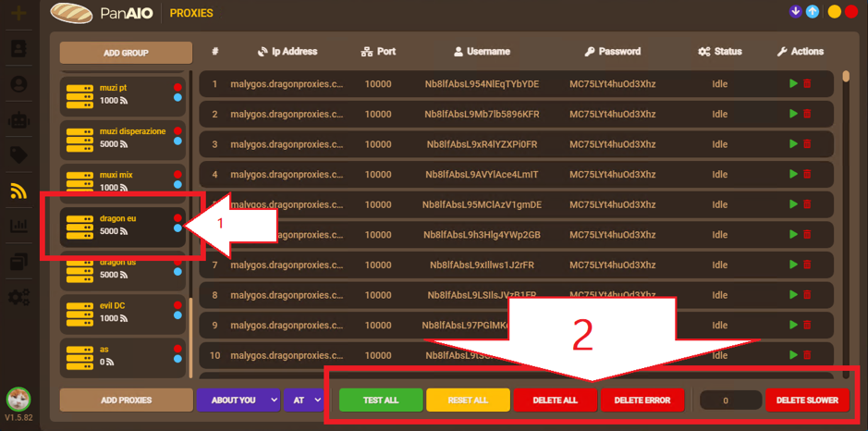Viewport: 868px width, 431px height.
Task: Click the Ip Address column header
Action: click(x=287, y=52)
